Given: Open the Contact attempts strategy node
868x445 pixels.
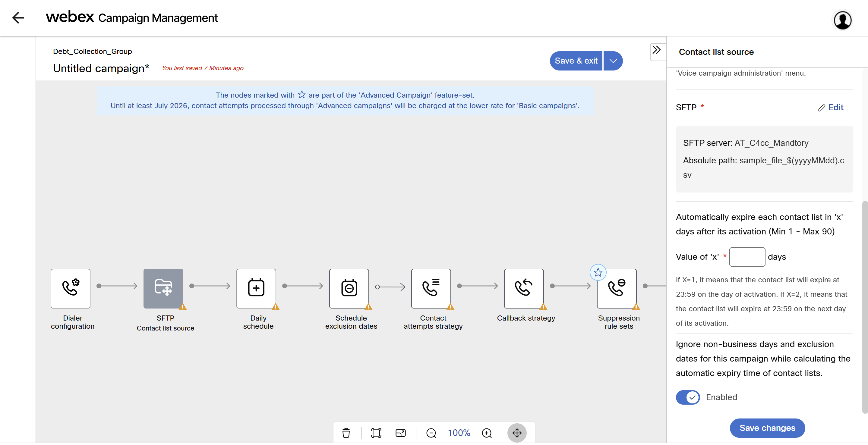Looking at the screenshot, I should [431, 288].
